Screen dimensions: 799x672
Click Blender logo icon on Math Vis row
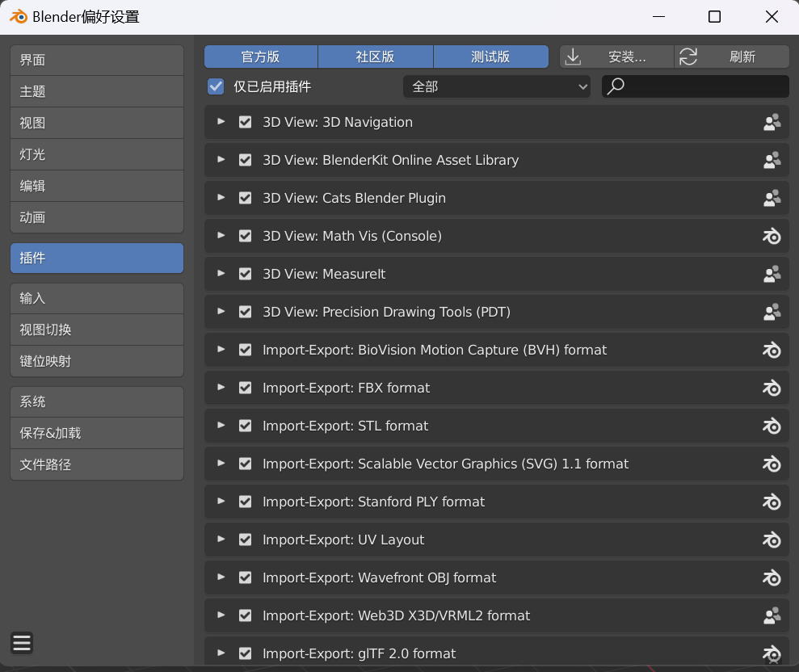coord(772,236)
